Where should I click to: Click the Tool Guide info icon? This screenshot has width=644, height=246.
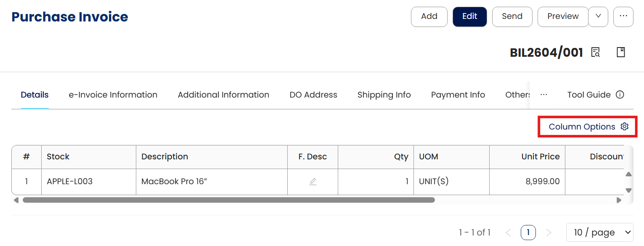[620, 95]
